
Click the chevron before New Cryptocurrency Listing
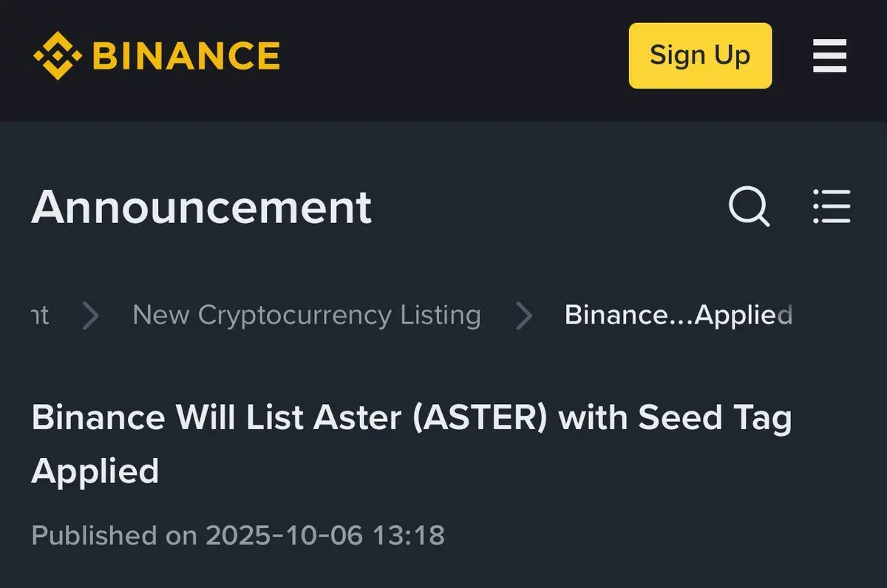(x=91, y=315)
